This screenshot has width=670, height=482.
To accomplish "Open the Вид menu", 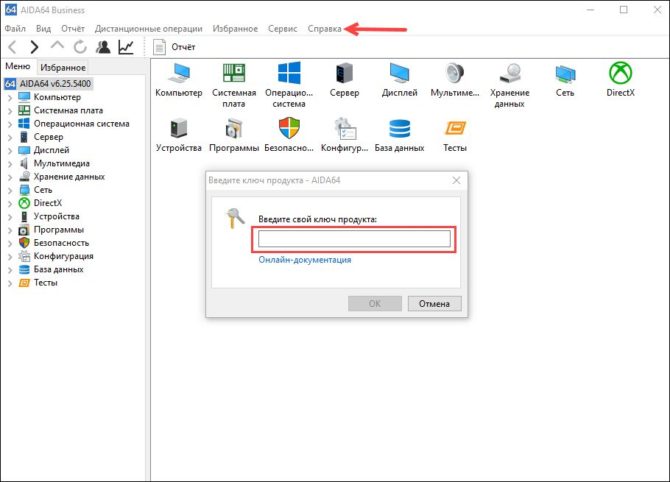I will point(43,29).
